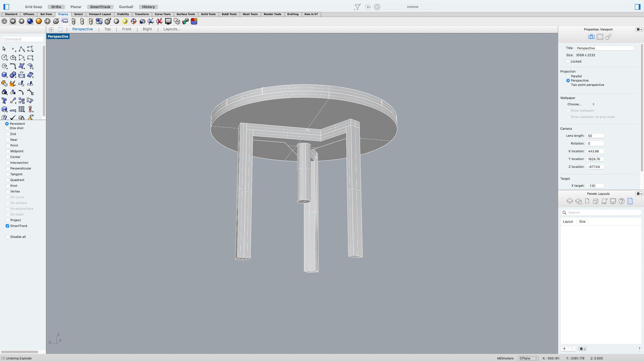Click the blue shaded sphere display icon

coord(30,21)
